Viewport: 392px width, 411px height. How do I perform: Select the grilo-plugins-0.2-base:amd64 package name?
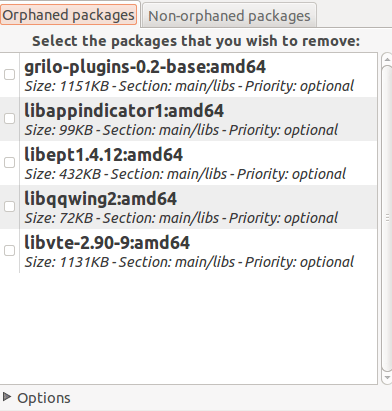(x=145, y=67)
